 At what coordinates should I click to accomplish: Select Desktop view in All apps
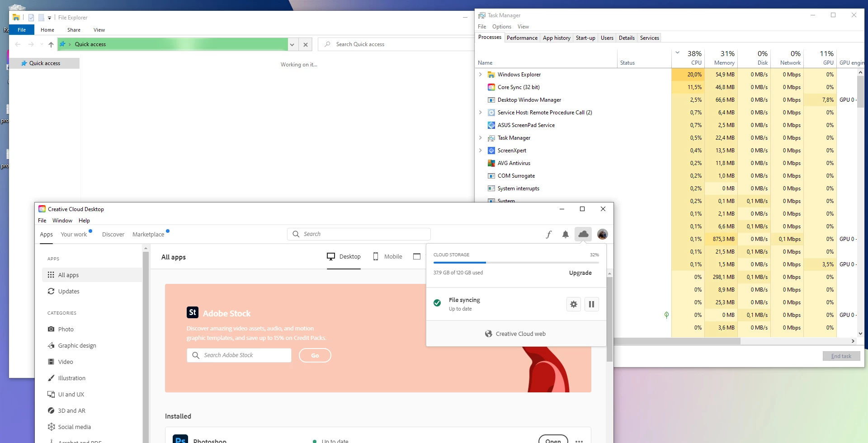pyautogui.click(x=344, y=257)
